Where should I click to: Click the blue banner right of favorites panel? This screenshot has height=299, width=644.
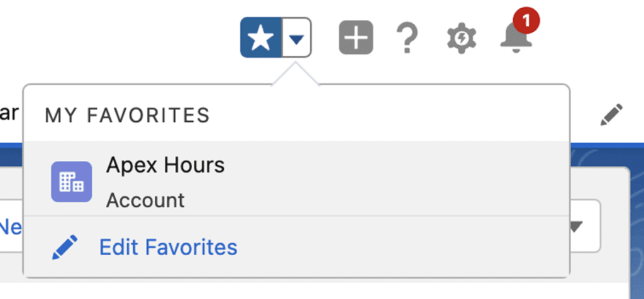604,155
